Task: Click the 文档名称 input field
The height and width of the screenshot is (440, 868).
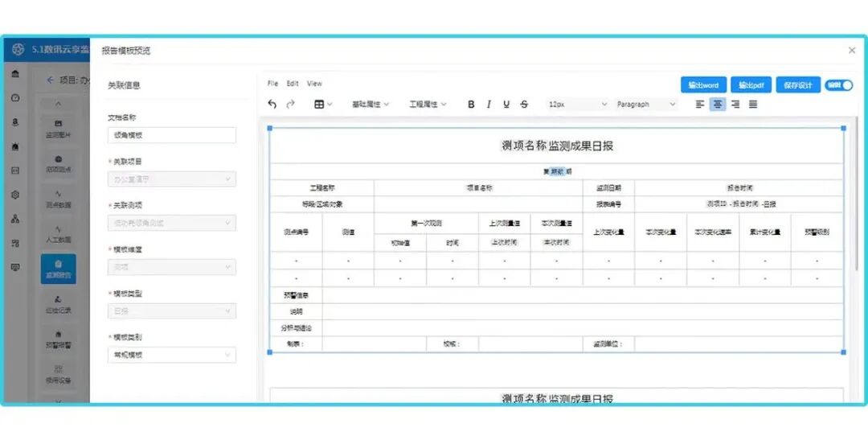Action: tap(172, 135)
